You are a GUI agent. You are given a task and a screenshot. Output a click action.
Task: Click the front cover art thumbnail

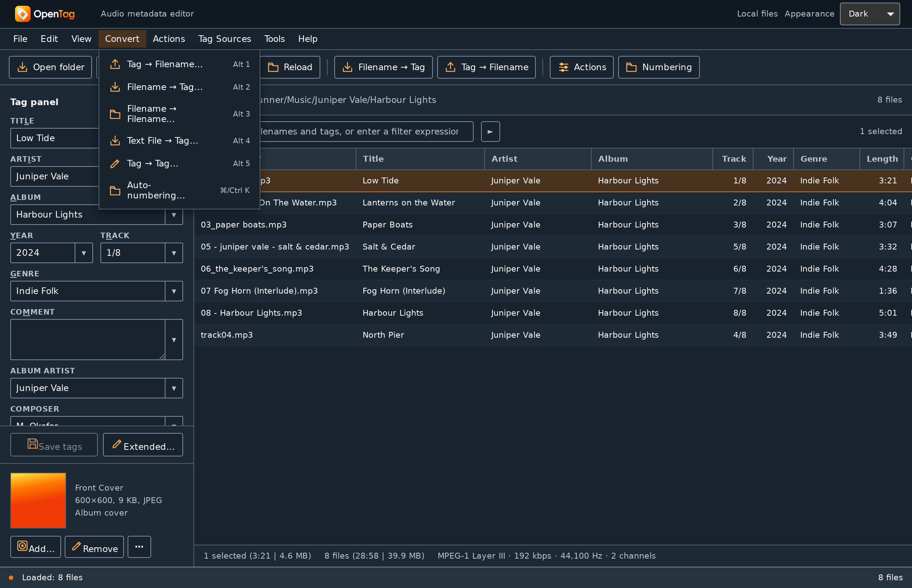(x=38, y=501)
